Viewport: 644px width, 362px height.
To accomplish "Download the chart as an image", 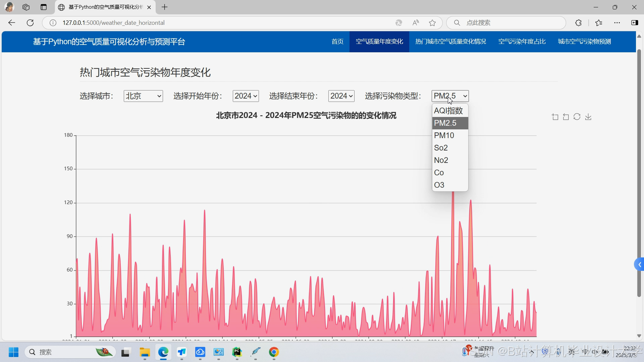I will point(588,117).
